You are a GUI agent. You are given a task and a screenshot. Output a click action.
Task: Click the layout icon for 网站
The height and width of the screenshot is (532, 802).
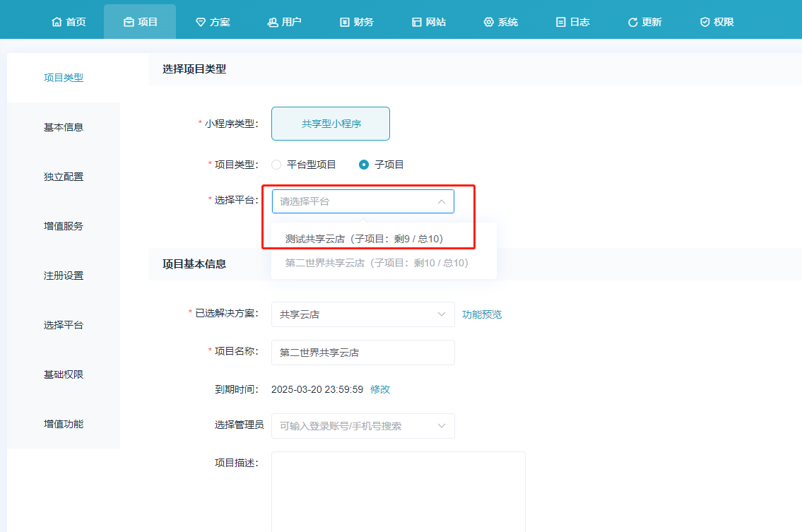(x=417, y=22)
